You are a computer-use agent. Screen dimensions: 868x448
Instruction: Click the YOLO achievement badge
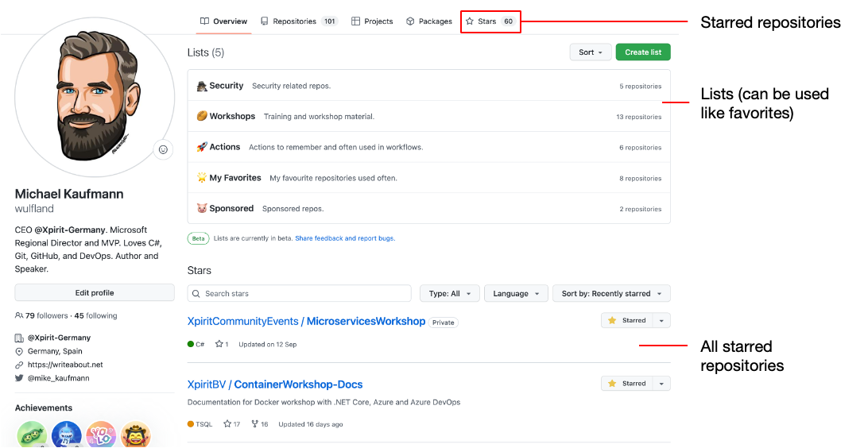pyautogui.click(x=101, y=434)
